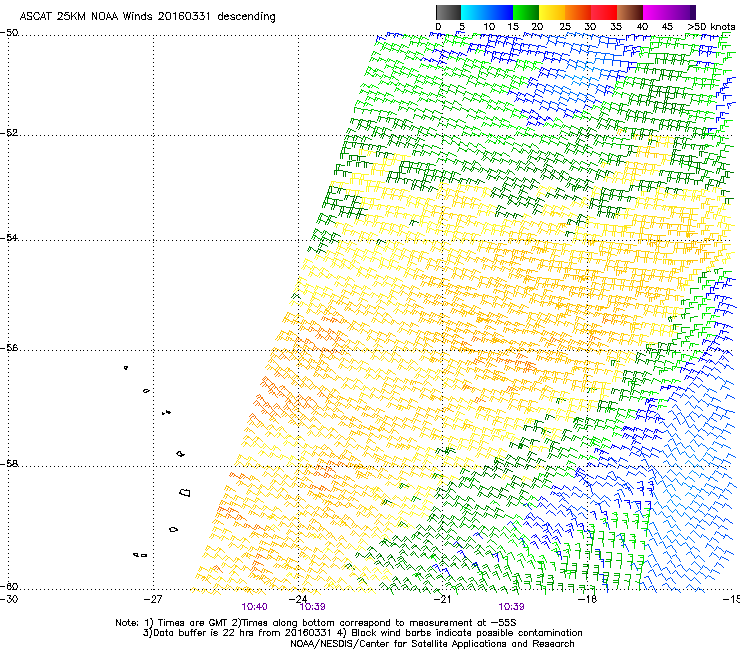This screenshot has width=740, height=650.
Task: Click the brown 35-40 knots legend swatch
Action: 630,12
